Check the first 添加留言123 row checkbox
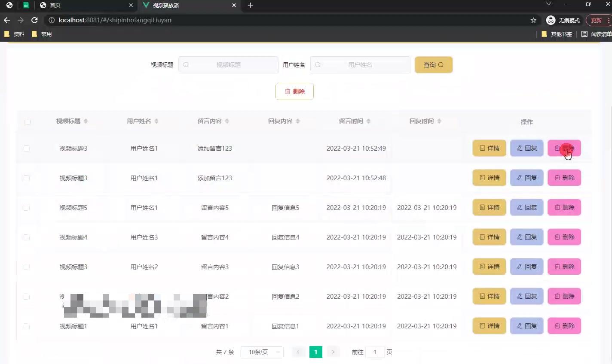 coord(27,148)
